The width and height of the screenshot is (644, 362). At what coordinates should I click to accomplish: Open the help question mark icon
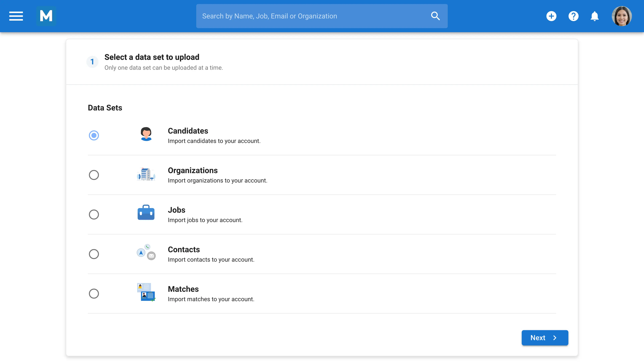573,16
